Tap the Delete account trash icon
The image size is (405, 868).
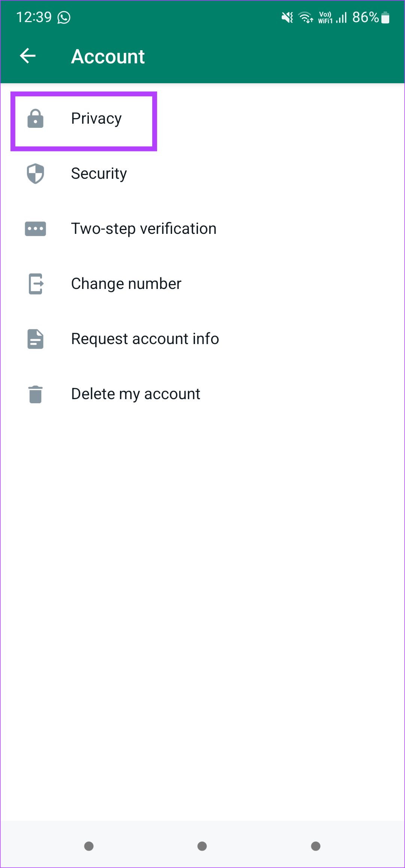click(x=36, y=394)
